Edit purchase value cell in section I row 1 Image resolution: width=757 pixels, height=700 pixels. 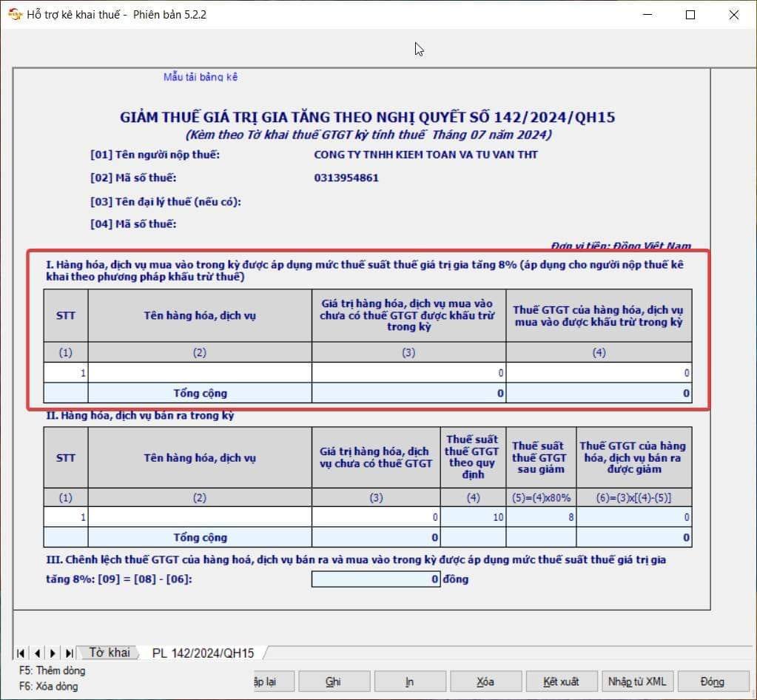click(x=408, y=373)
